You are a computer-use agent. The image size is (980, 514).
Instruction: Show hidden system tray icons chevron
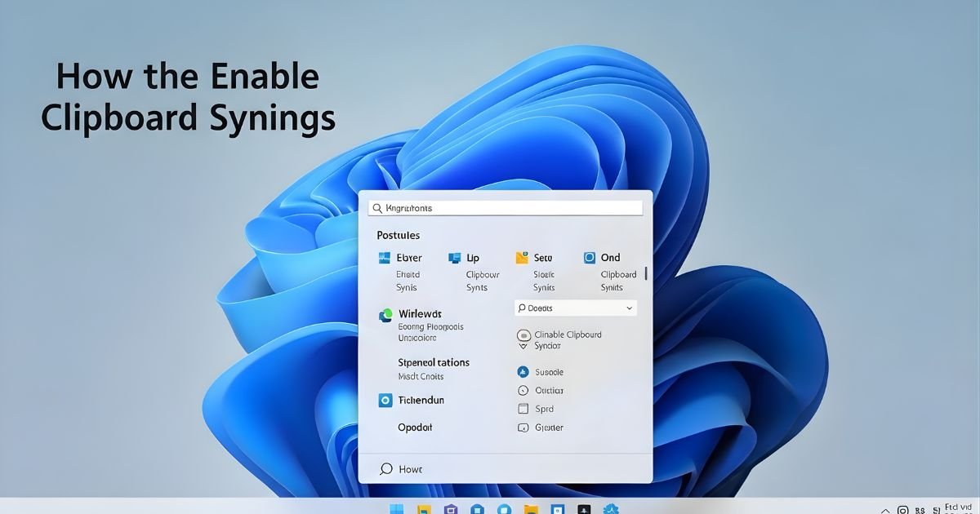coord(884,510)
